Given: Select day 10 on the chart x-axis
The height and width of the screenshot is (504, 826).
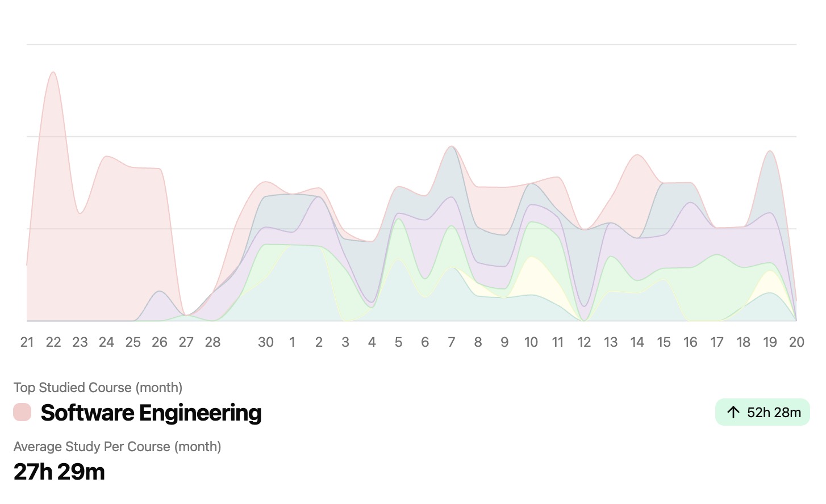Looking at the screenshot, I should (x=531, y=342).
